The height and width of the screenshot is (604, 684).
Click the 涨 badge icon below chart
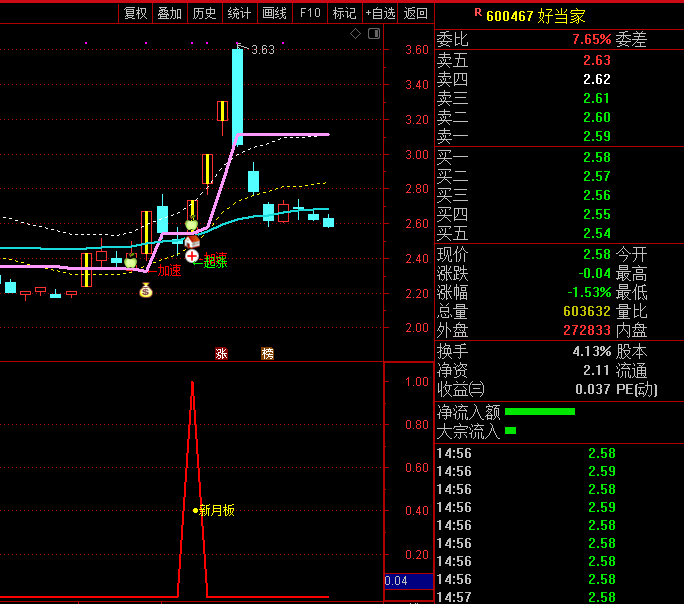point(221,353)
